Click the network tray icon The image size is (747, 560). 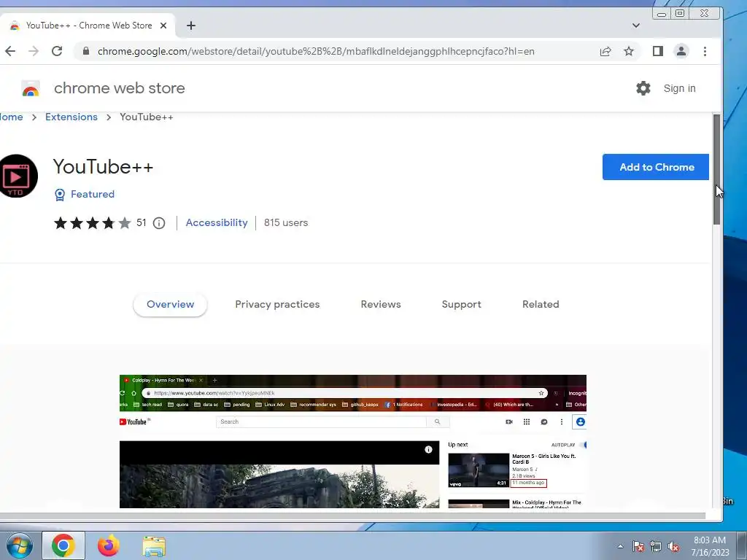pos(656,547)
